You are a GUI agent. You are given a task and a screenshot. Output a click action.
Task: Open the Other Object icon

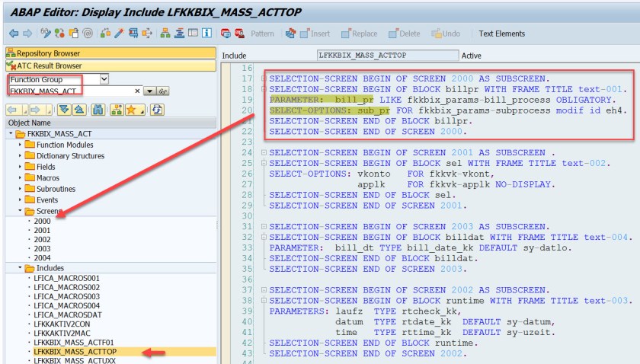tap(73, 34)
